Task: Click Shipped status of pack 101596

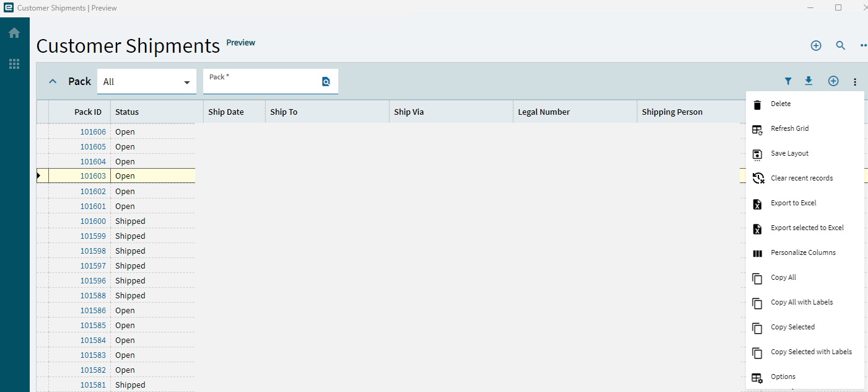Action: (130, 280)
